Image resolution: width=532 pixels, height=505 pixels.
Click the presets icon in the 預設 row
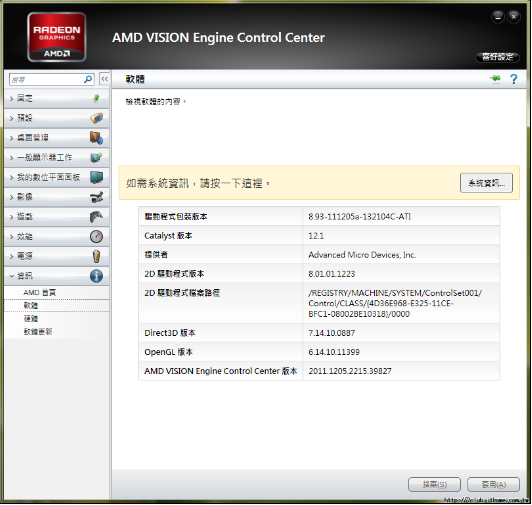click(97, 118)
